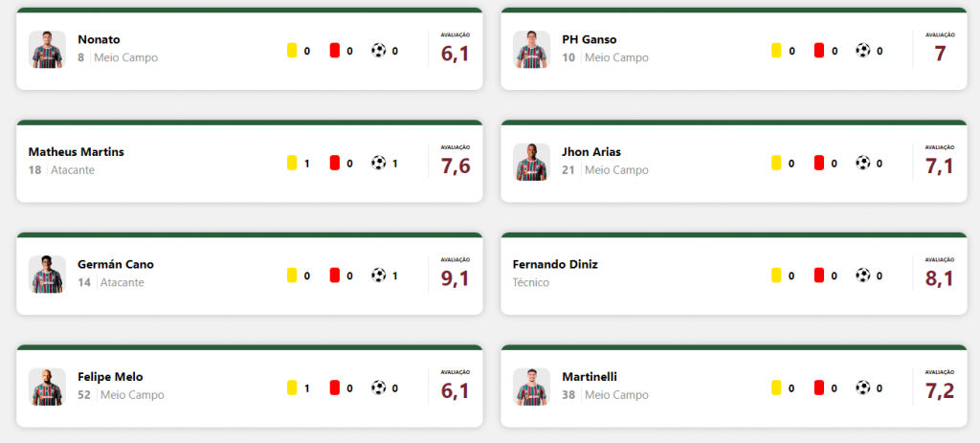Select Matheus Martins' 7,6 rating
This screenshot has height=443, width=980.
click(455, 166)
